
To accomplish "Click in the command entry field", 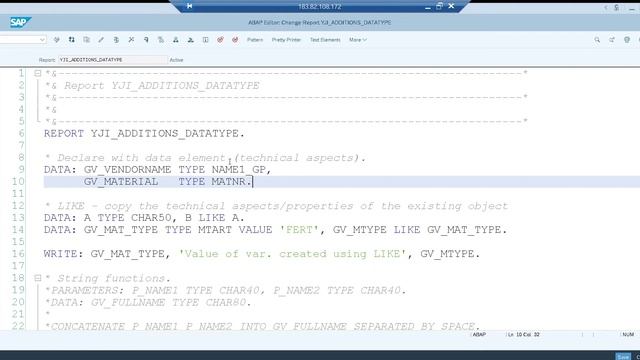I will coord(20,40).
